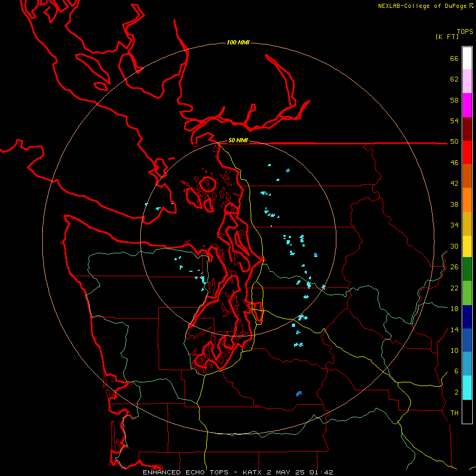This screenshot has width=476, height=476.
Task: Click the legend value 38
Action: tap(454, 204)
